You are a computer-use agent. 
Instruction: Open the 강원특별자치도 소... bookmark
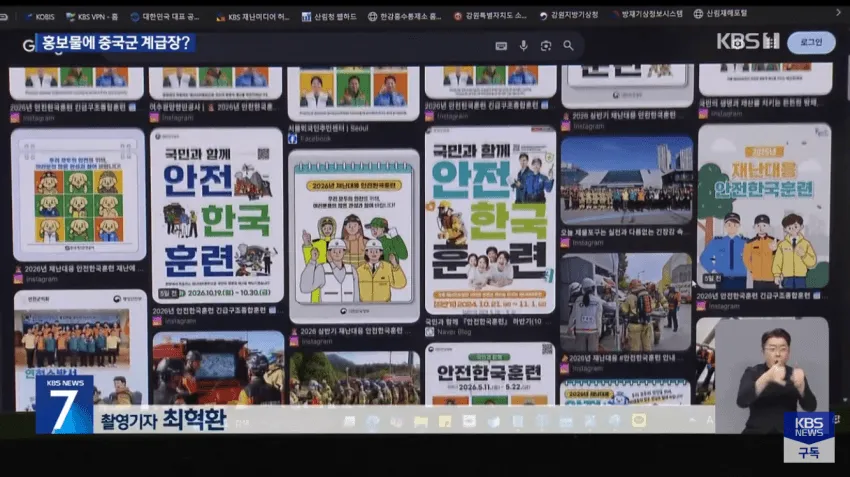tap(490, 16)
